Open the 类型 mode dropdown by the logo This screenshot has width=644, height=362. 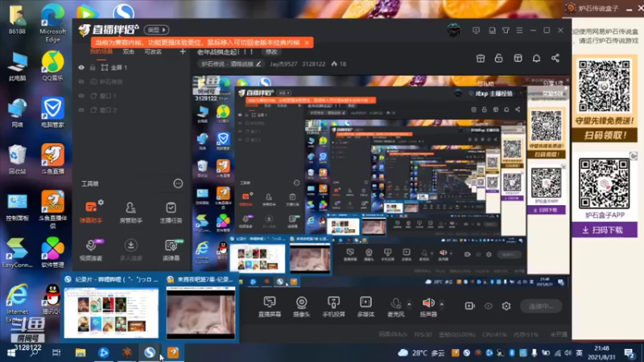pyautogui.click(x=156, y=30)
